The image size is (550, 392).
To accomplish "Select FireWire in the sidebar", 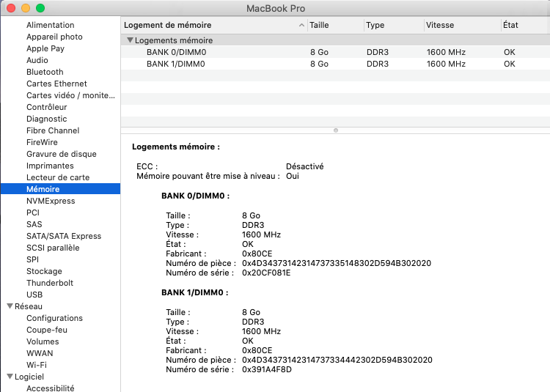I will (x=42, y=142).
